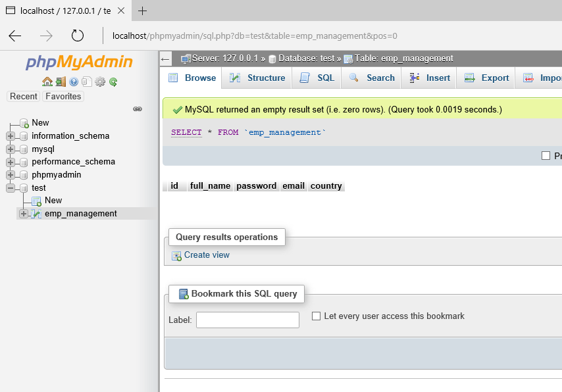Select the New table entry under test
The width and height of the screenshot is (562, 392).
pos(53,201)
